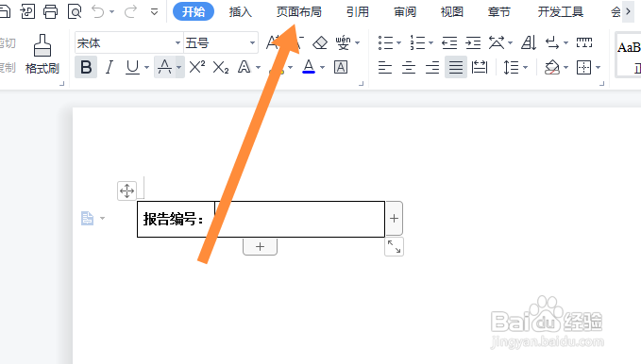
Task: Insert bulleted list
Action: tap(385, 42)
